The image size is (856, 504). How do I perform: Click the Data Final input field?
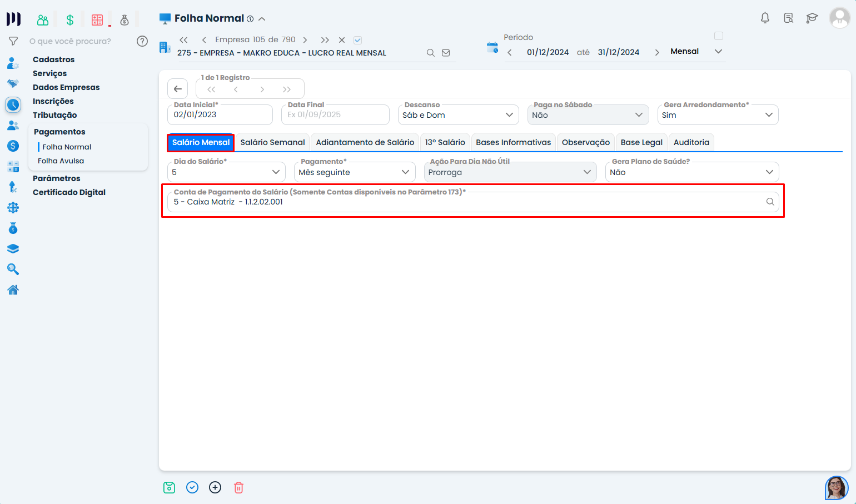335,115
